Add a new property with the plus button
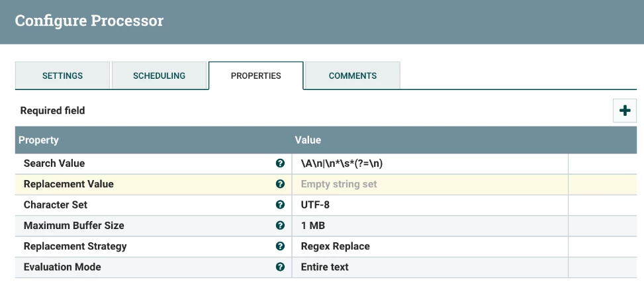This screenshot has height=282, width=644. (x=625, y=111)
